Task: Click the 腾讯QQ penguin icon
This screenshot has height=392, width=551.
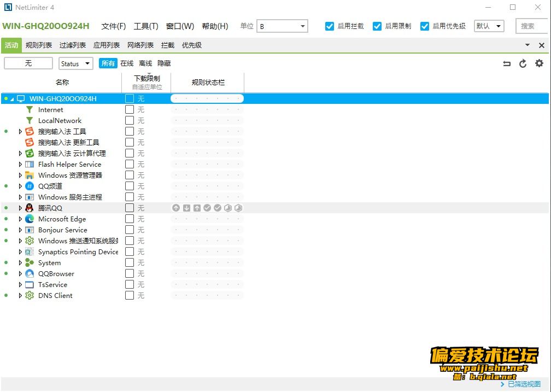Action: click(30, 208)
